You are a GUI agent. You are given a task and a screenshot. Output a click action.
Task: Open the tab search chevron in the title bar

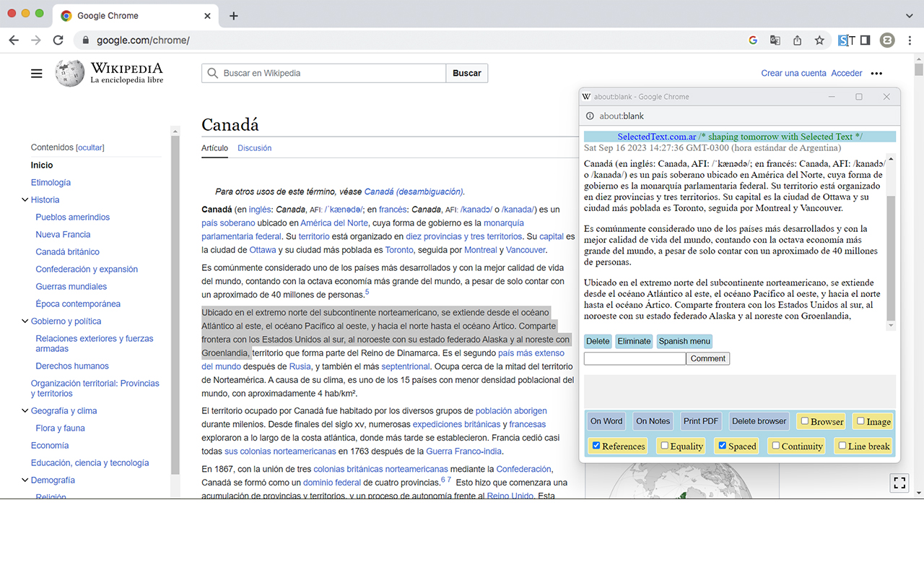pyautogui.click(x=909, y=15)
